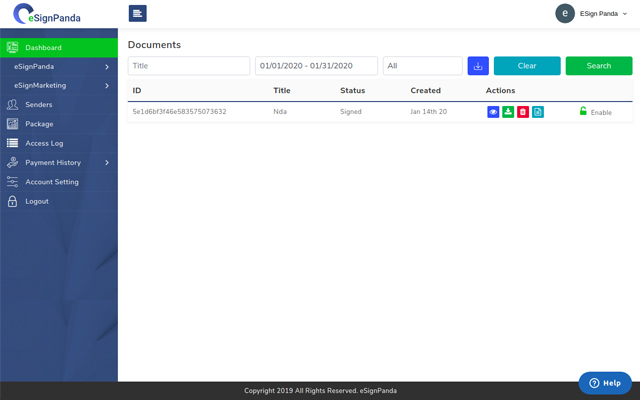The height and width of the screenshot is (400, 640).
Task: Click the green unlock icon for Nda
Action: point(583,111)
